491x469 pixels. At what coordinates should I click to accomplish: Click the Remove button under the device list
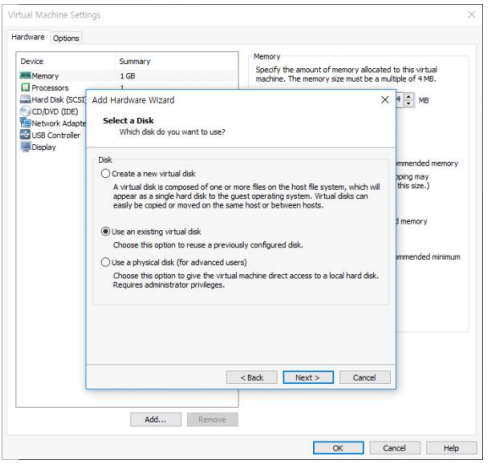pos(212,420)
